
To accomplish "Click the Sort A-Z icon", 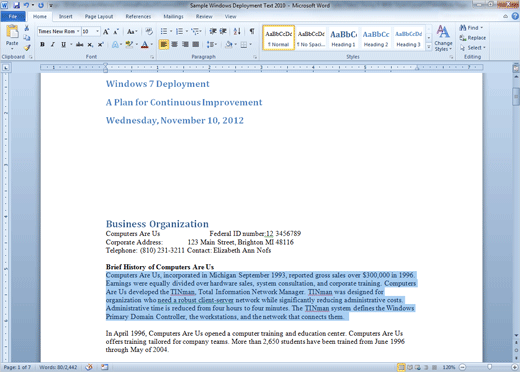I will click(x=237, y=31).
